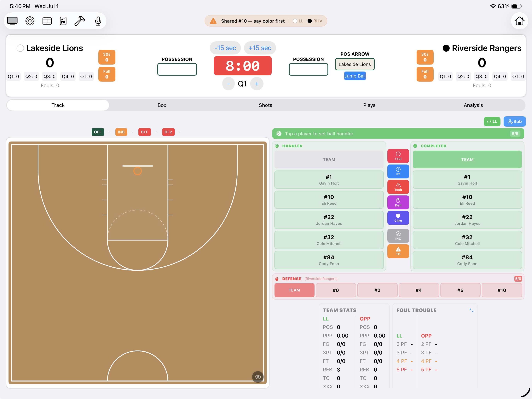Viewport: 532px width, 399px height.
Task: Switch to the Box tab
Action: [x=162, y=105]
